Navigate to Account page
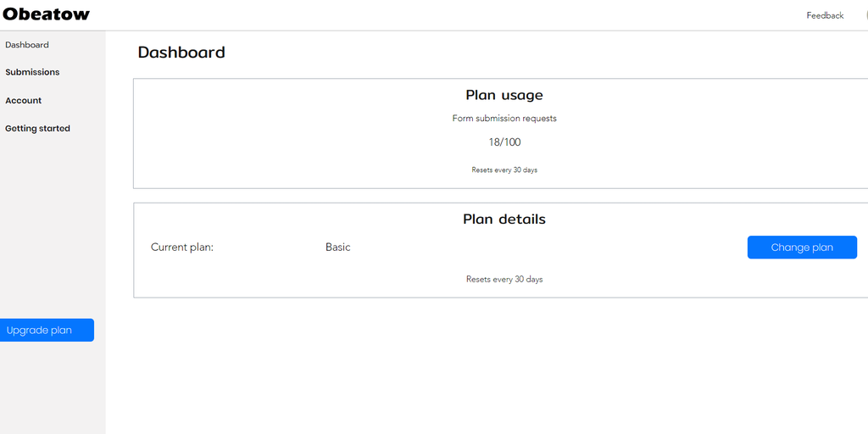Viewport: 868px width, 434px height. (24, 101)
